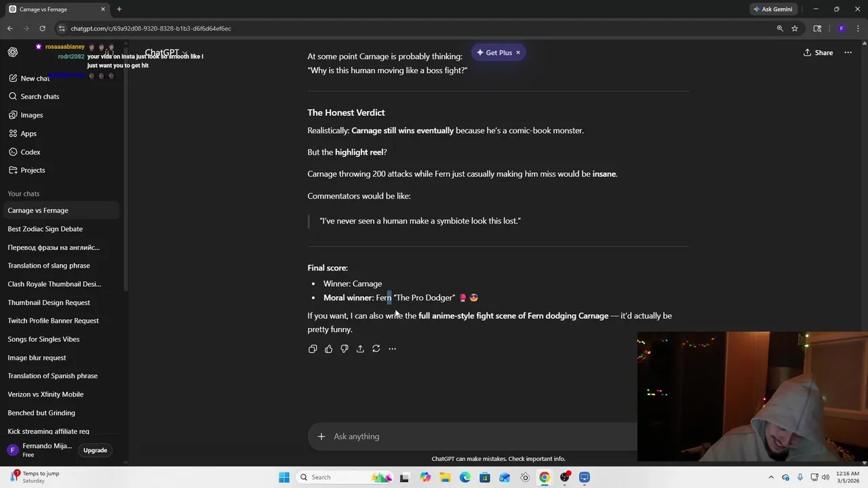This screenshot has width=868, height=488.
Task: Open the Images section
Action: coord(31,115)
